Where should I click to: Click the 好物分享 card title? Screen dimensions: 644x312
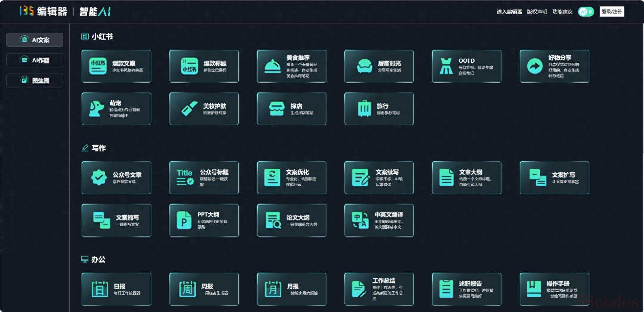pos(560,58)
